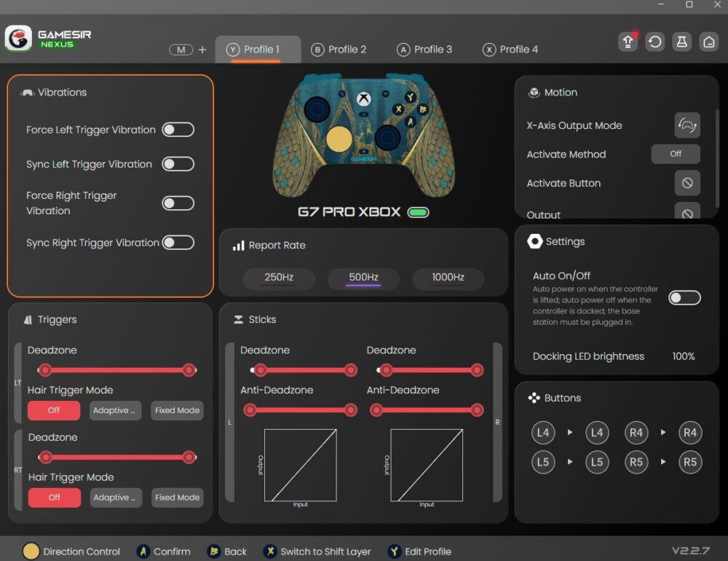Choose Fixed Mode for LT hair trigger

(177, 410)
